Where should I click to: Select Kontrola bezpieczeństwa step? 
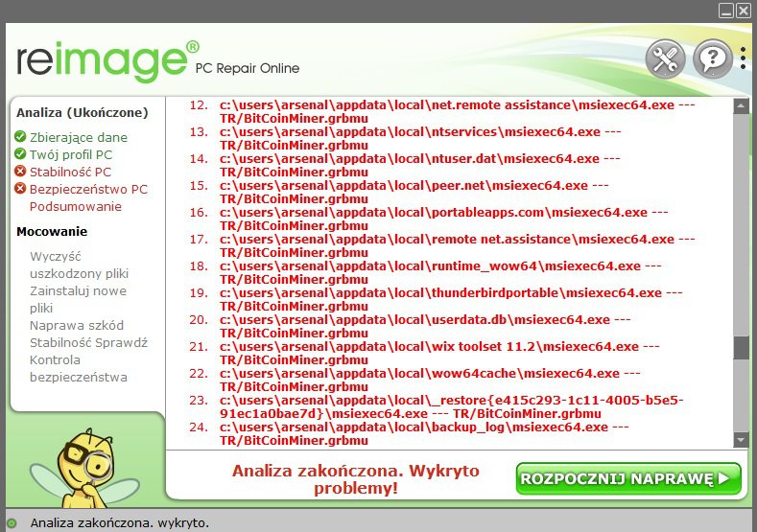(79, 368)
